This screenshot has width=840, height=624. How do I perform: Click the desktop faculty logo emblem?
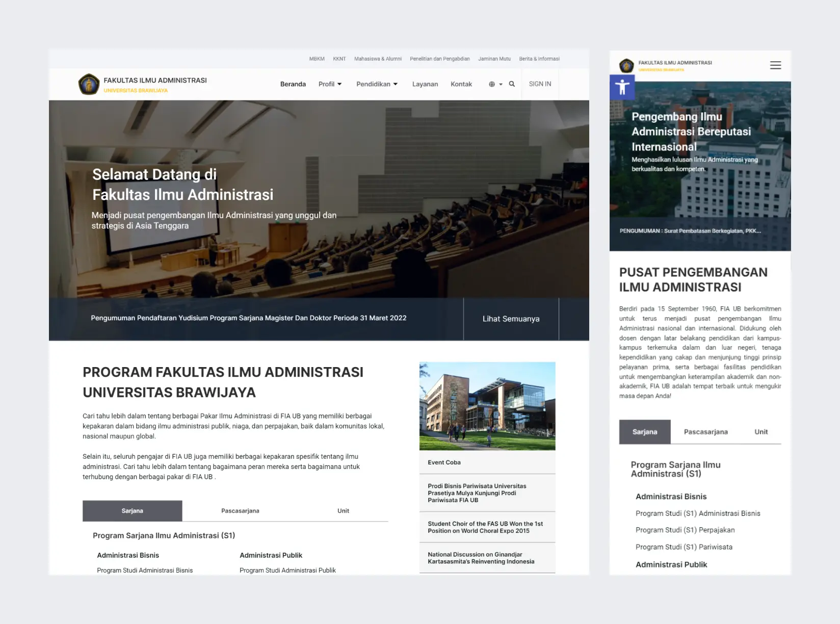click(89, 85)
